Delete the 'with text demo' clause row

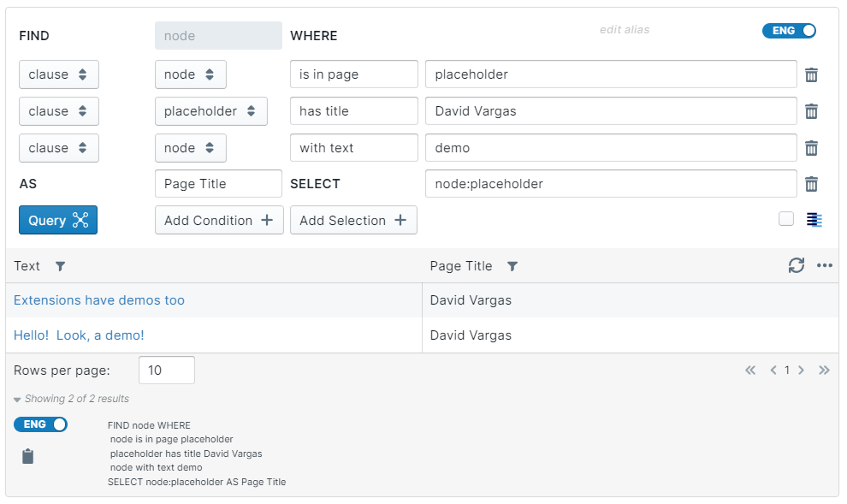coord(811,148)
